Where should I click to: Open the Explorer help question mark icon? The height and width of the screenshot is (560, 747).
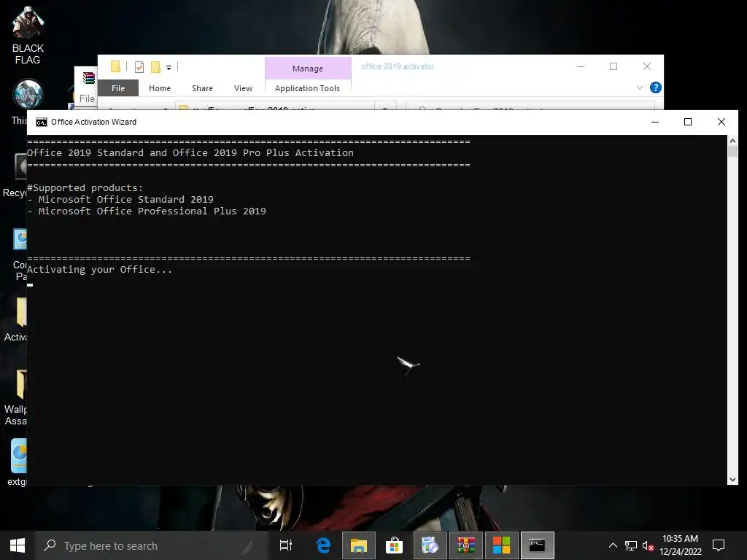coord(656,87)
